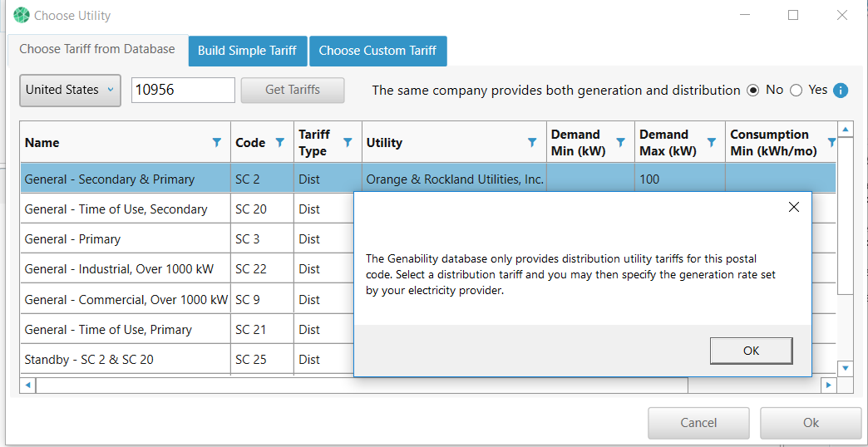The image size is (868, 447).
Task: Select the Yes radio button
Action: pyautogui.click(x=796, y=91)
